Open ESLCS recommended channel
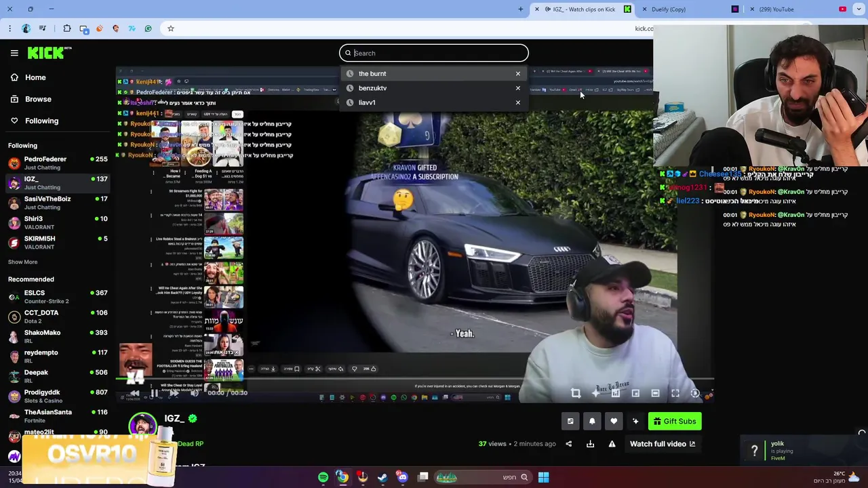Viewport: 868px width, 488px height. [57, 296]
